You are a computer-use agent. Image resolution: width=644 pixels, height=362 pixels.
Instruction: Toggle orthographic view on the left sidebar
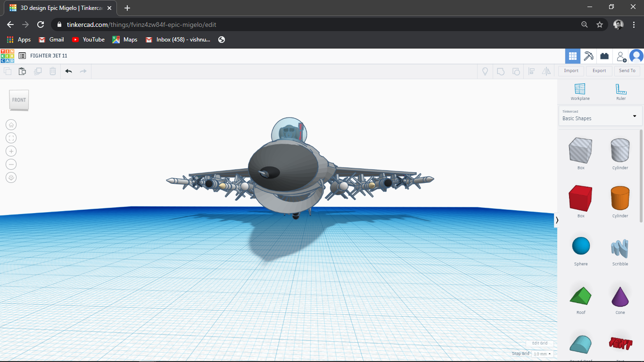point(11,177)
